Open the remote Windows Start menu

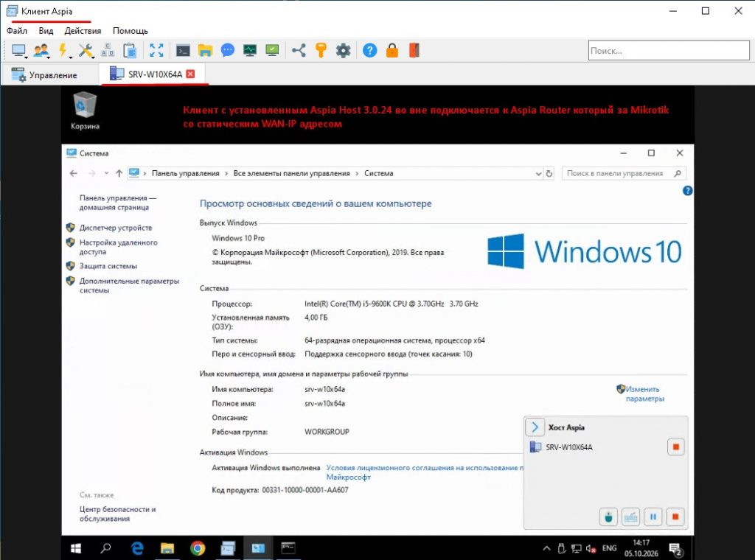coord(76,548)
